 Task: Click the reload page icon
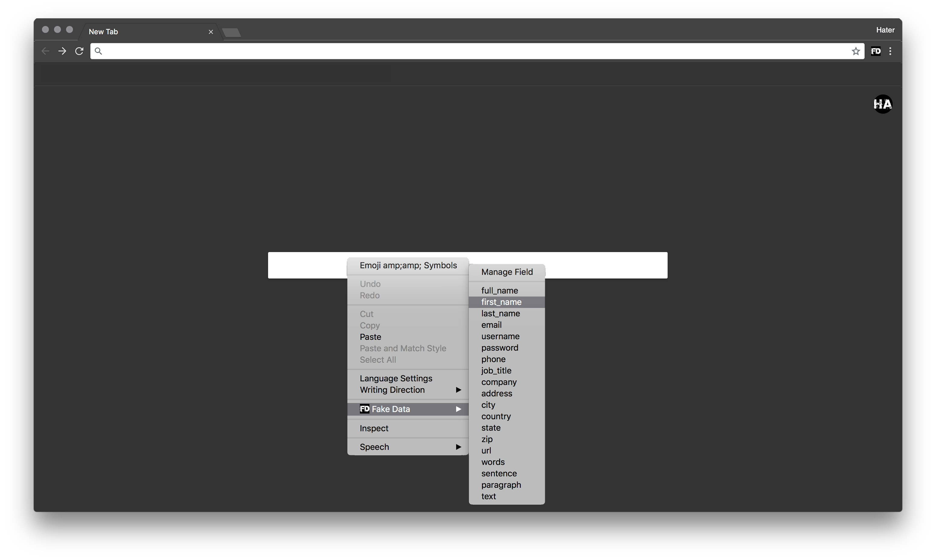pyautogui.click(x=79, y=51)
